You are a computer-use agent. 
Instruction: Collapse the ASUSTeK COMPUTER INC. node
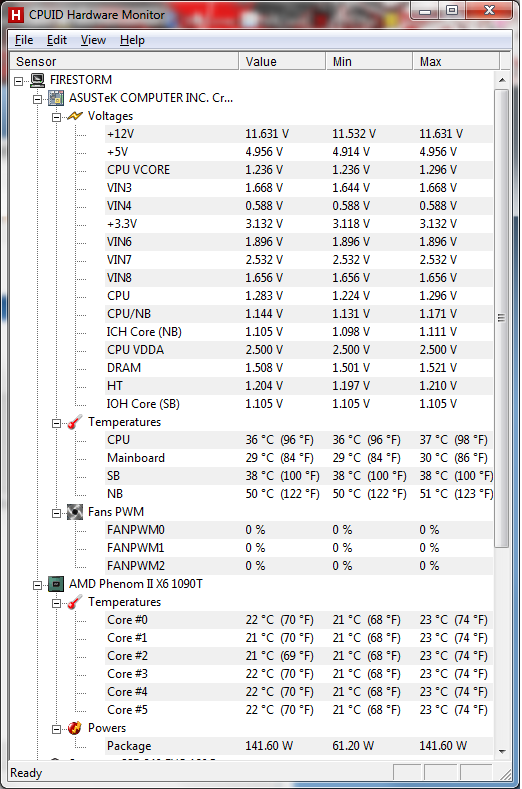point(37,99)
